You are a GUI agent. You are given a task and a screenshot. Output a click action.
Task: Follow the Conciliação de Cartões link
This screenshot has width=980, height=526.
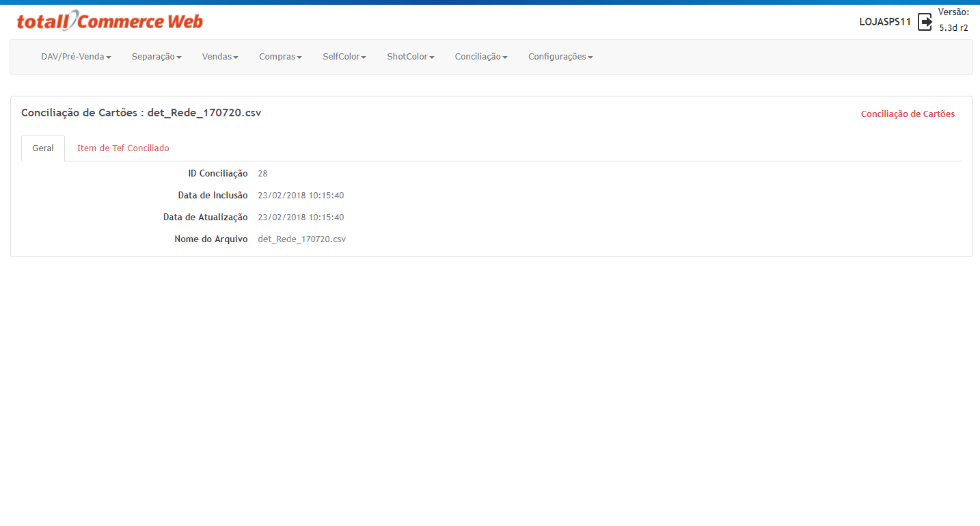coord(908,114)
